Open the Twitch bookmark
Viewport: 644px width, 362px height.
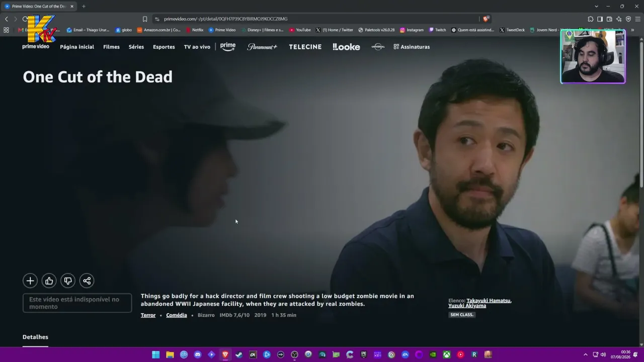click(x=437, y=30)
